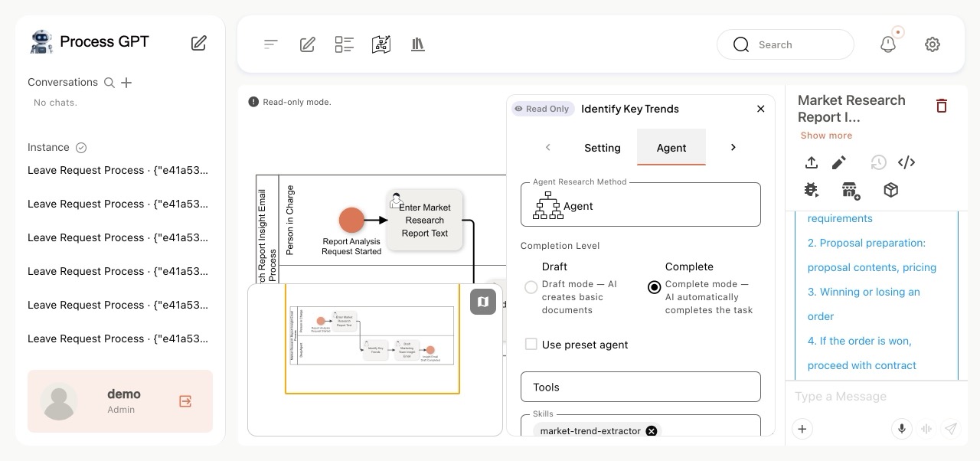The image size is (980, 461).
Task: Click '2. Proposal preparation:' text
Action: pos(867,243)
